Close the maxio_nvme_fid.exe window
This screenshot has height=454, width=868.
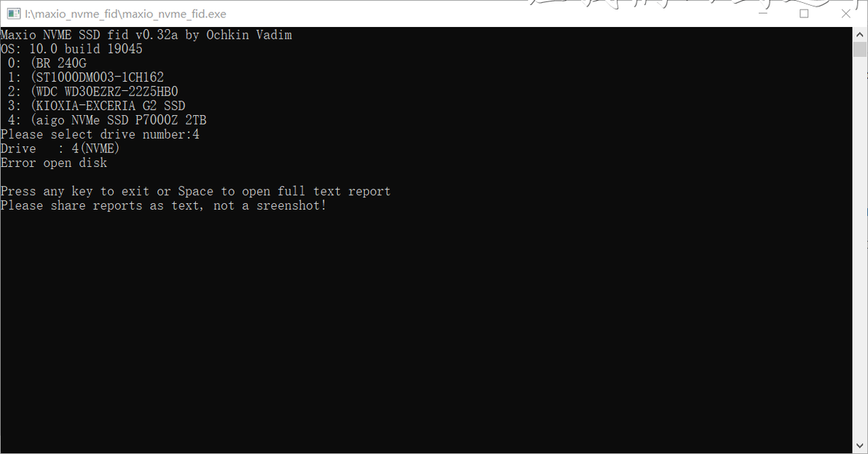(846, 14)
